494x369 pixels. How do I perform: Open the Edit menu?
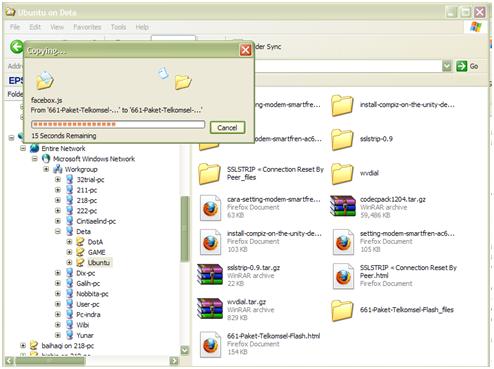(x=35, y=27)
